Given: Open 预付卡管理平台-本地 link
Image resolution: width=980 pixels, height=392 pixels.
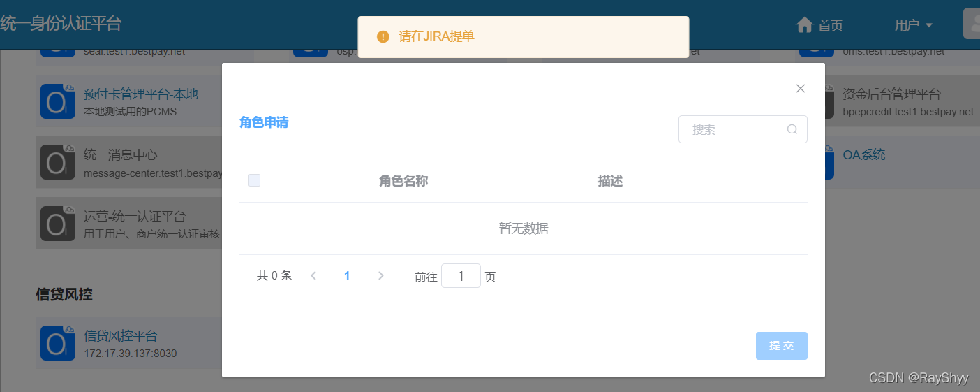Looking at the screenshot, I should [141, 94].
